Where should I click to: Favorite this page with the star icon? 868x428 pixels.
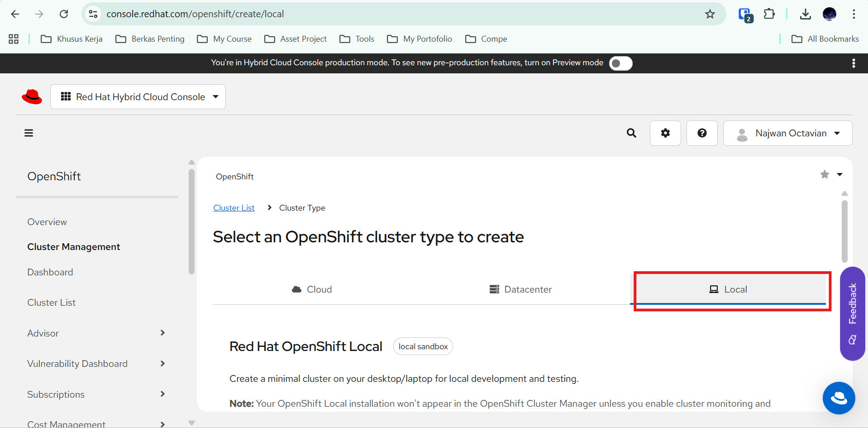pyautogui.click(x=825, y=174)
